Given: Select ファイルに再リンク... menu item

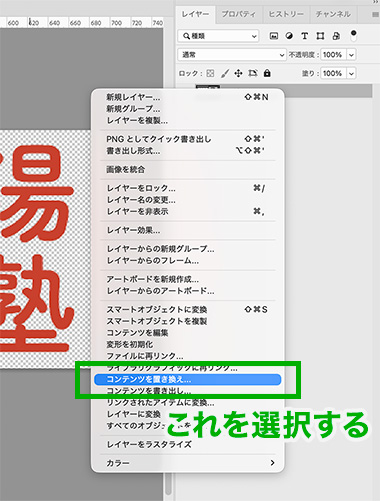Looking at the screenshot, I should [x=188, y=356].
